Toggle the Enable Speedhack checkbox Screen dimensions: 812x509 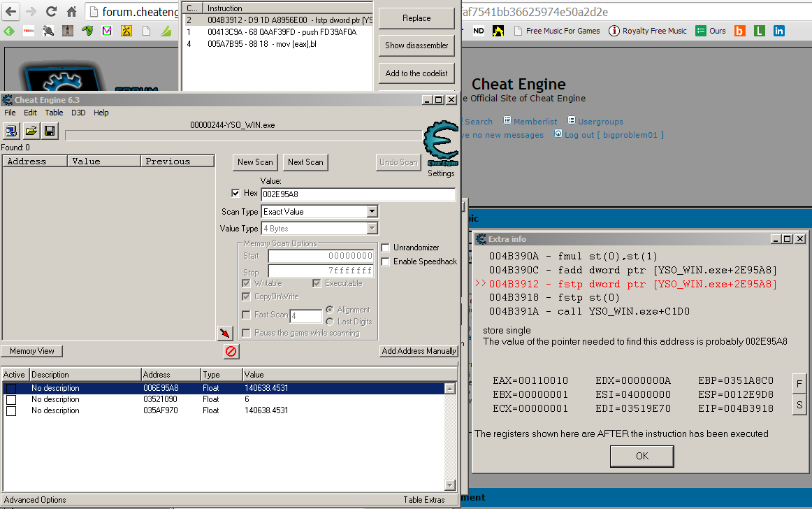tap(386, 261)
